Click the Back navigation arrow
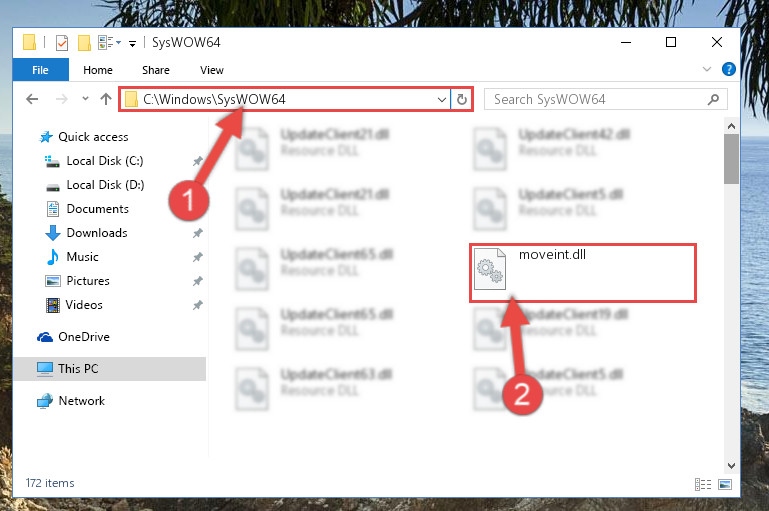This screenshot has height=511, width=769. (32, 100)
